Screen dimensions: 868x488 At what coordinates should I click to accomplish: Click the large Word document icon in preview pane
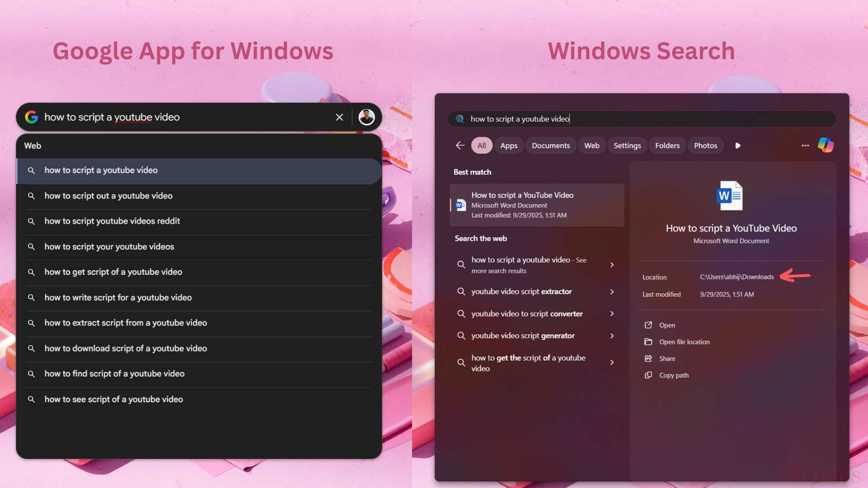click(730, 196)
